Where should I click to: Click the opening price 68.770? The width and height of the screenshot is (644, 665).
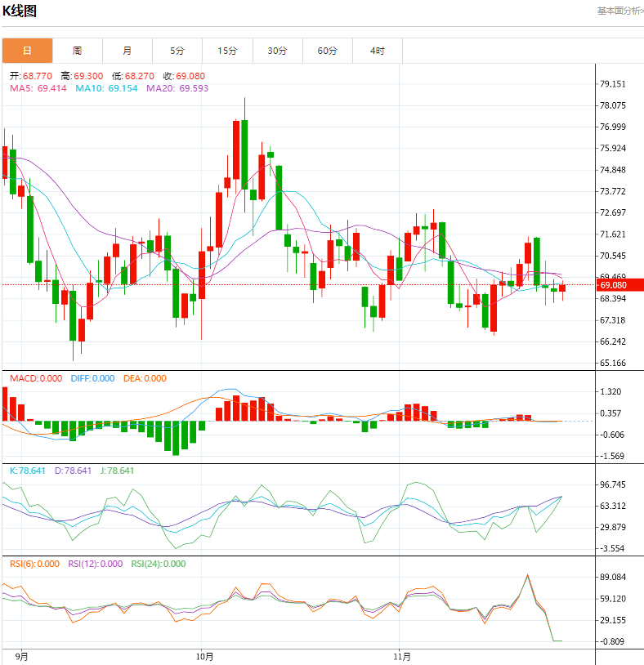coord(38,76)
